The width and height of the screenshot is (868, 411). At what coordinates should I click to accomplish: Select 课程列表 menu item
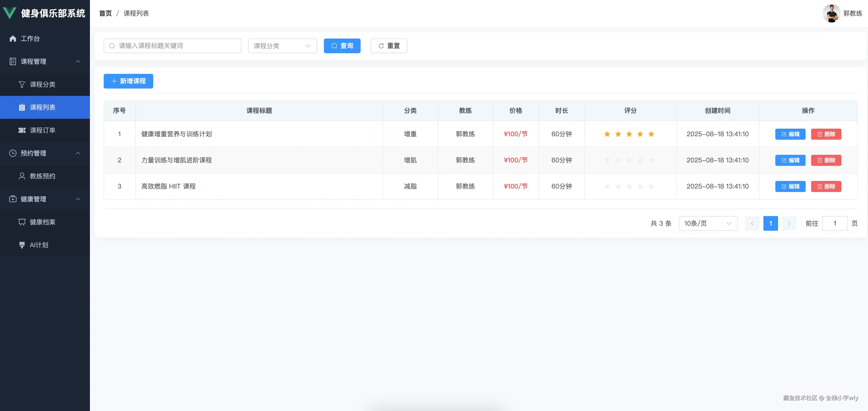[42, 107]
